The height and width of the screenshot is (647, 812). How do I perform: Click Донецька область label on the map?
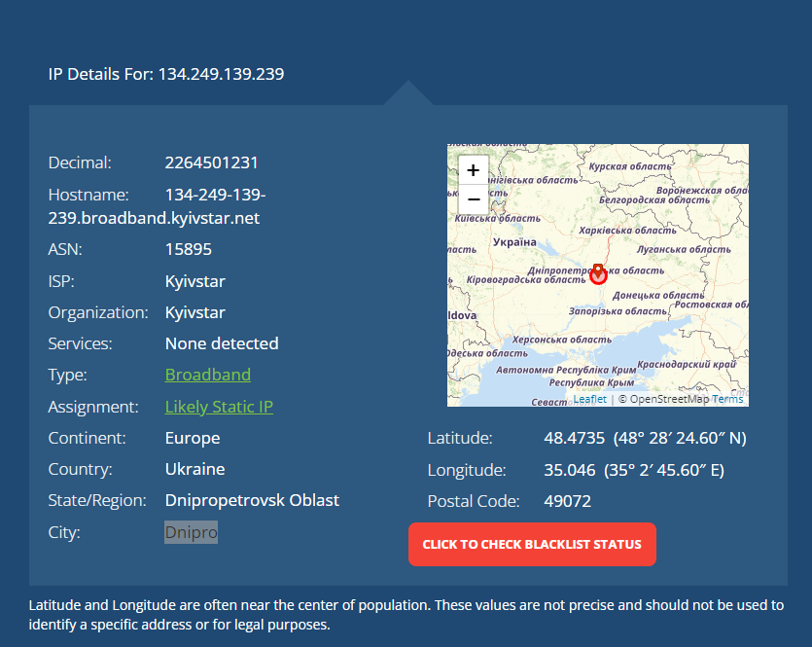(658, 295)
